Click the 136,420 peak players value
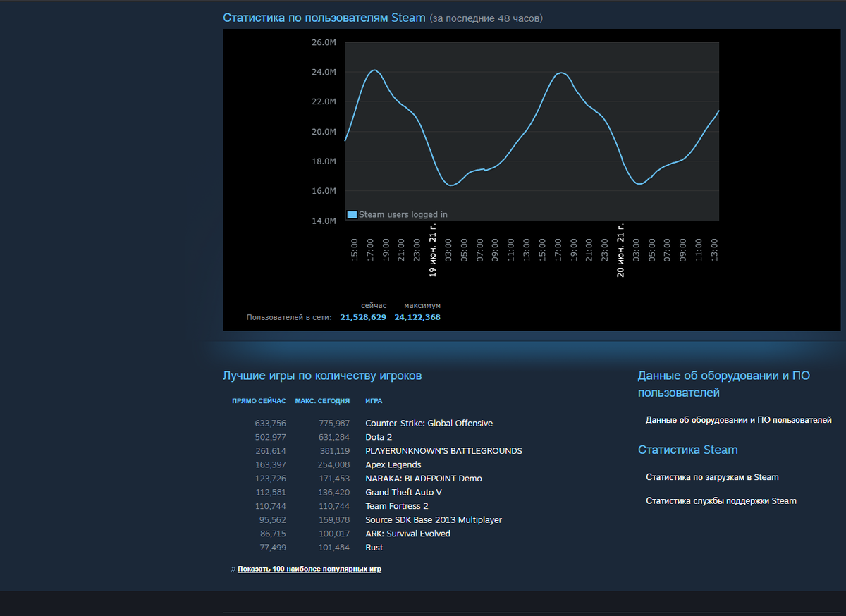The image size is (846, 616). [334, 492]
